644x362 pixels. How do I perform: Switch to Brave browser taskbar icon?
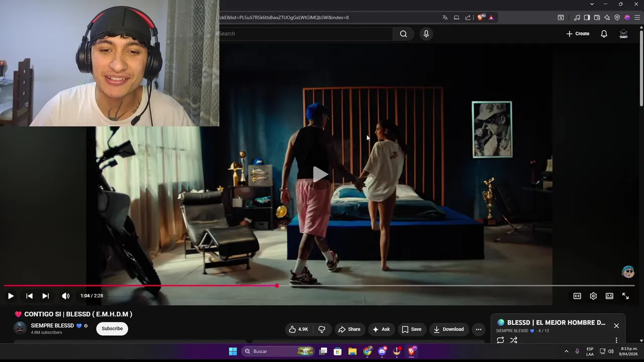pos(412,351)
